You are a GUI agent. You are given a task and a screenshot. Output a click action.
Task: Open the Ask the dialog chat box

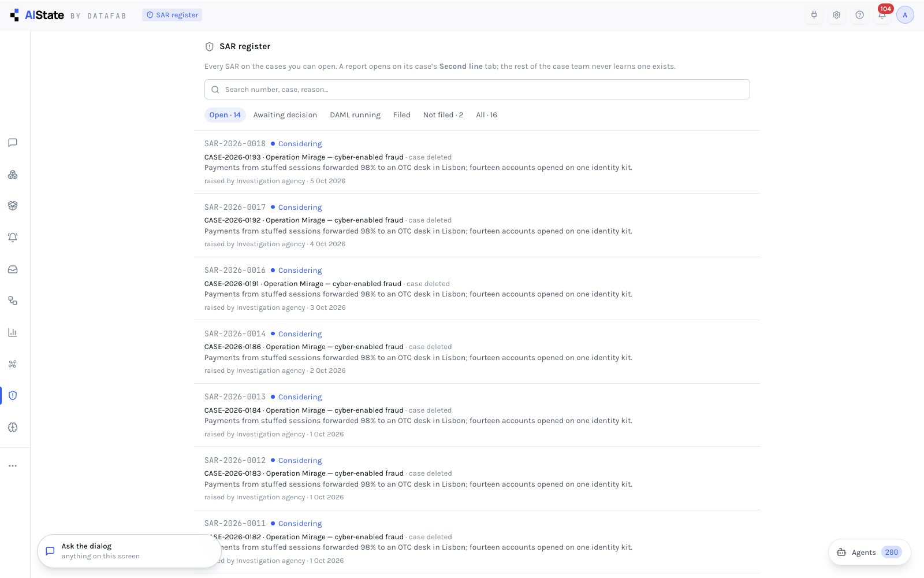[129, 551]
